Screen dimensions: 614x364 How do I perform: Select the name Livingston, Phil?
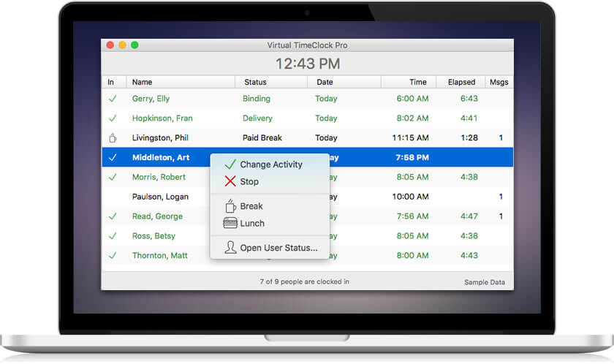point(160,137)
